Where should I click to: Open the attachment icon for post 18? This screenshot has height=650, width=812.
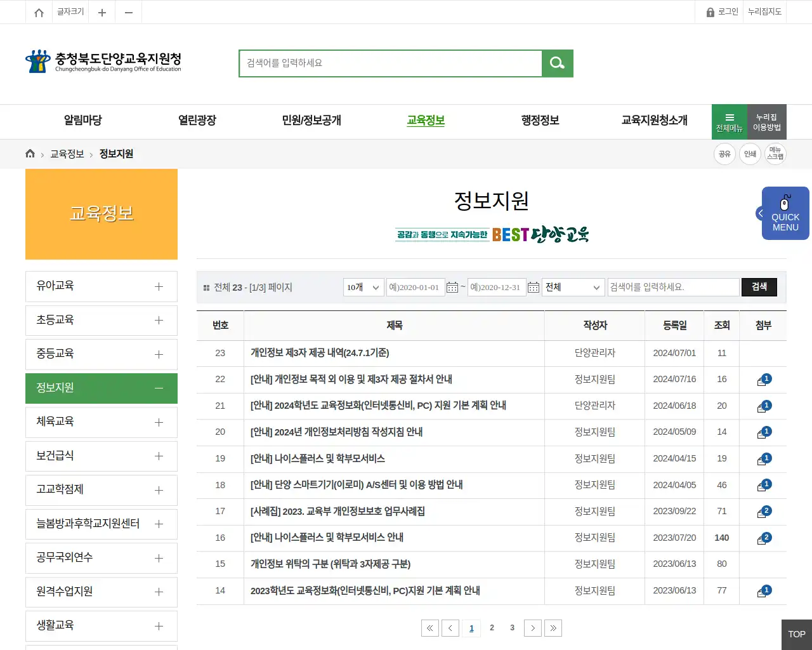point(764,486)
